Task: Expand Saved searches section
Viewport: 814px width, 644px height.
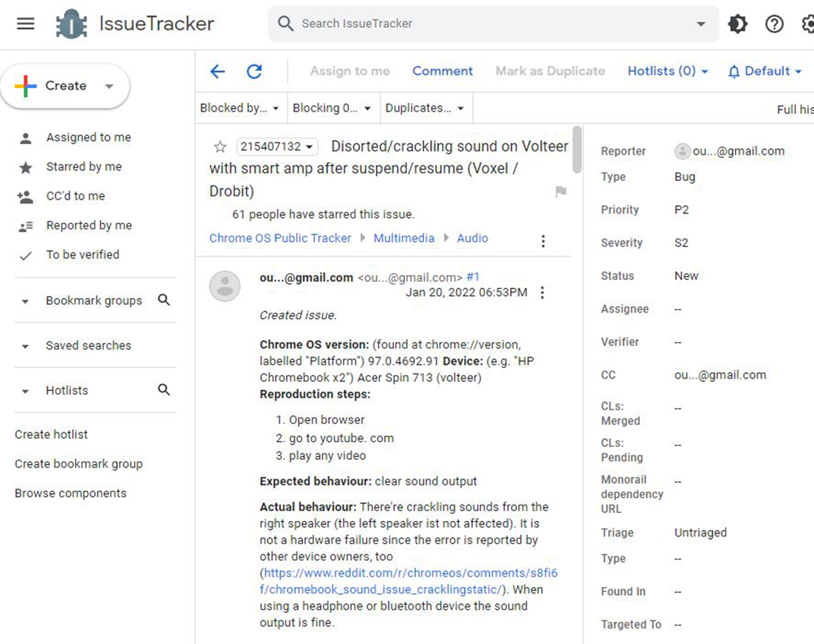Action: pyautogui.click(x=25, y=346)
